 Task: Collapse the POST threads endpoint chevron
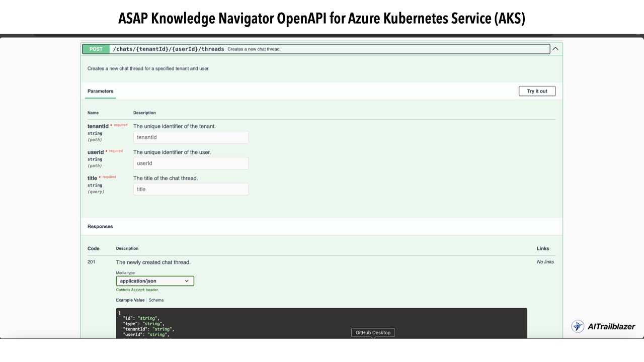pyautogui.click(x=555, y=49)
